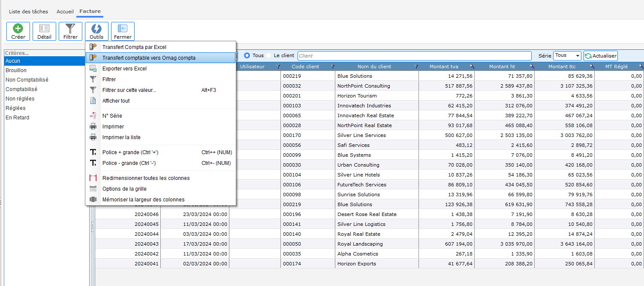Click the Redimensionner toutes les colonnes icon

tap(93, 178)
